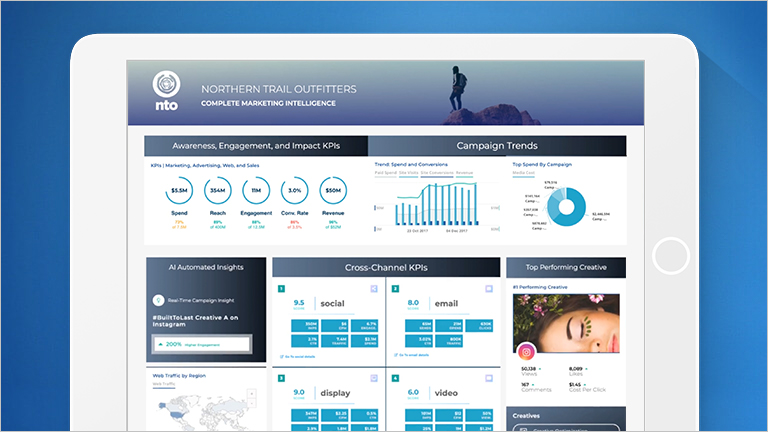Select the number 1 badge for social
The height and width of the screenshot is (432, 768).
tap(282, 289)
